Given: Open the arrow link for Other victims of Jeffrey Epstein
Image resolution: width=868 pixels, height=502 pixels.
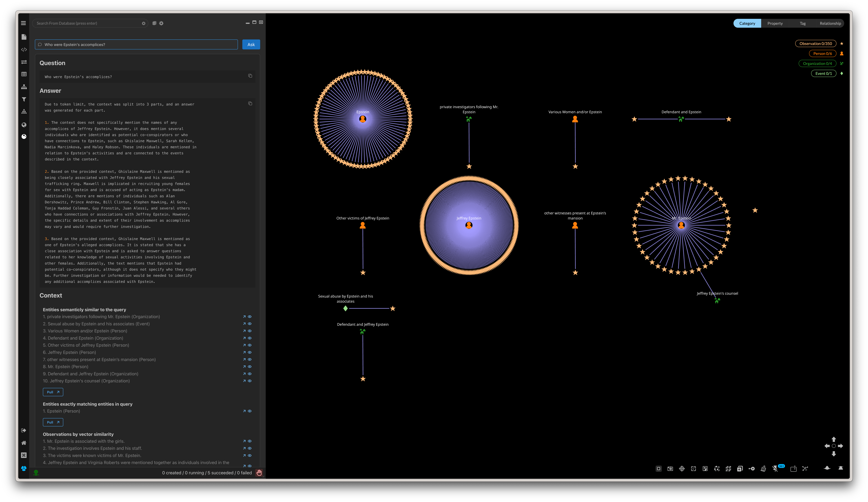Looking at the screenshot, I should [244, 345].
